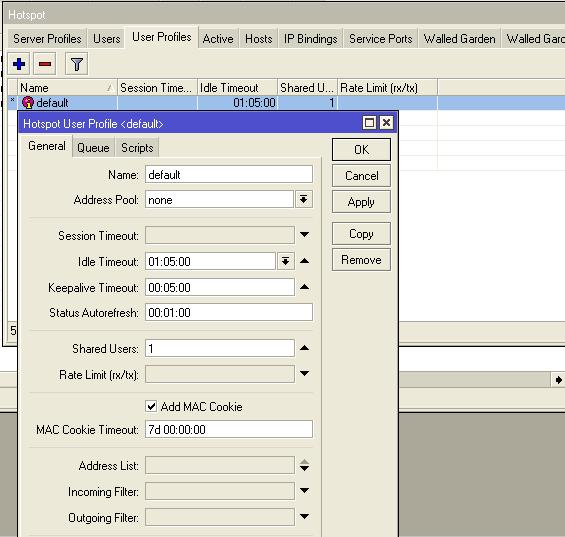The image size is (565, 537).
Task: Open the Active tab
Action: (218, 39)
